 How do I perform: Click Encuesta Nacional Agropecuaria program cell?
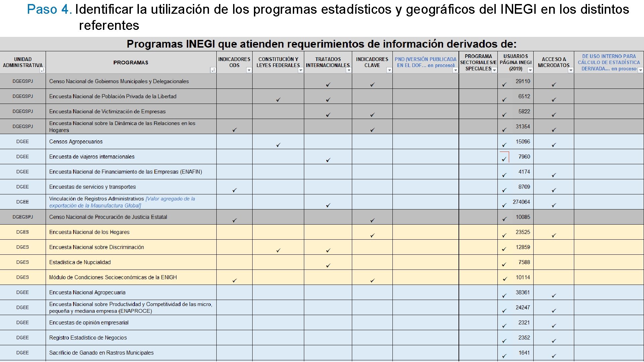click(x=87, y=292)
